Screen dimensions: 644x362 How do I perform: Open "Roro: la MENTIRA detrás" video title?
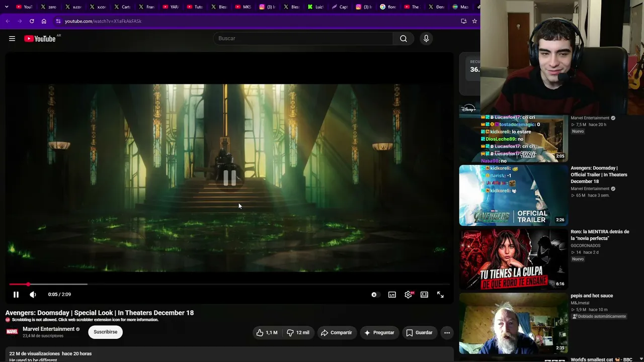(600, 235)
